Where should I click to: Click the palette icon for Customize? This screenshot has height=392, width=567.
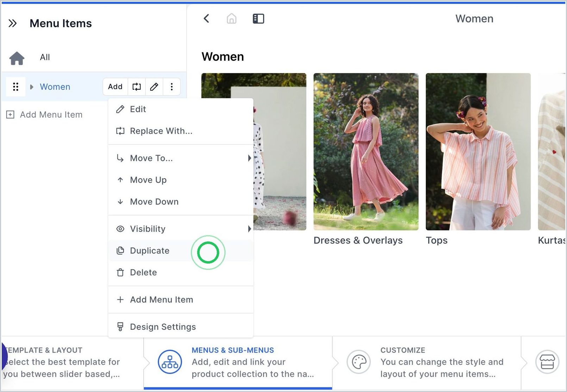pyautogui.click(x=359, y=362)
